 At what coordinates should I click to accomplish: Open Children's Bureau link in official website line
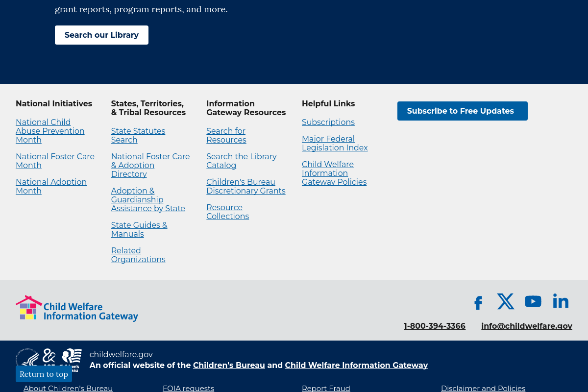pos(229,365)
